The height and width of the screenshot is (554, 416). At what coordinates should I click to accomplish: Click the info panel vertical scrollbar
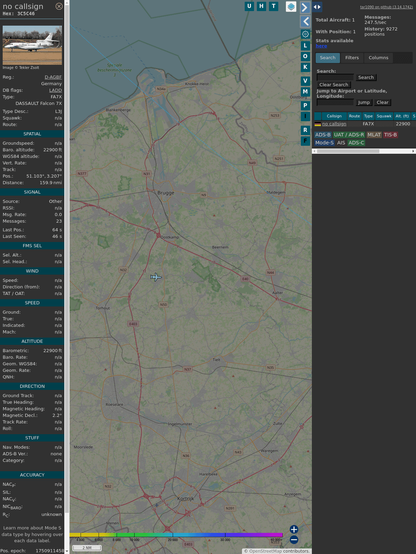[x=67, y=277]
